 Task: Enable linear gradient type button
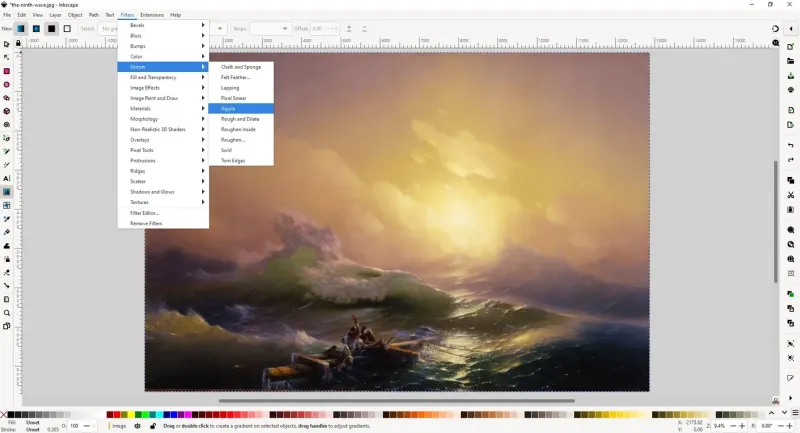point(21,29)
